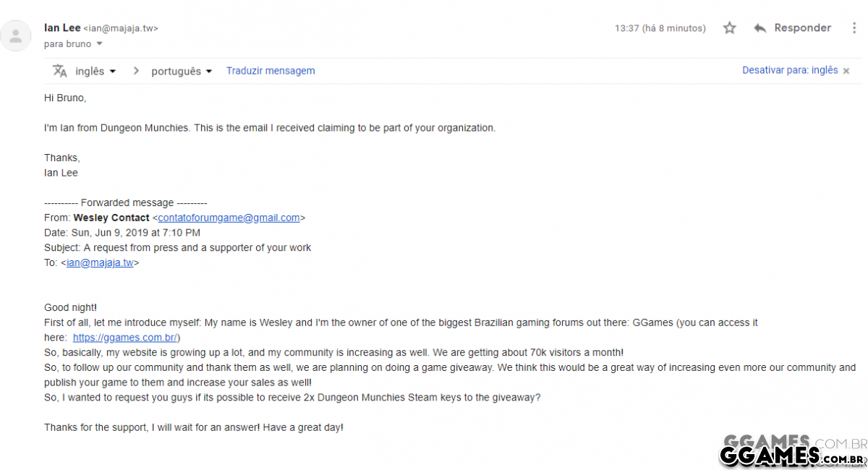Screen dimensions: 868x470
Task: Click the sender avatar icon
Action: tap(16, 35)
